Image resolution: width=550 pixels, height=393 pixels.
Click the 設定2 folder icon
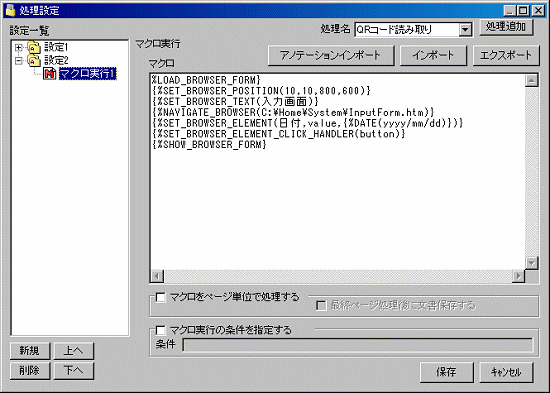pos(34,61)
